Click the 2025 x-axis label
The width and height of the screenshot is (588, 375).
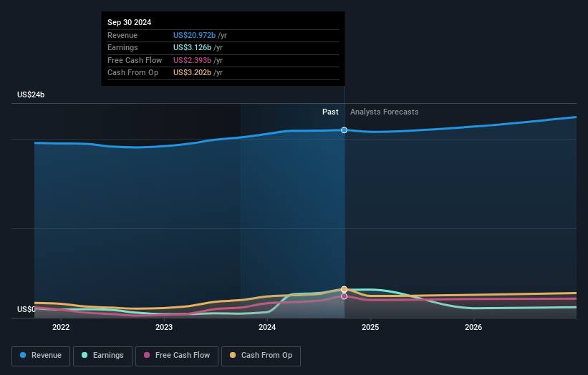[370, 327]
